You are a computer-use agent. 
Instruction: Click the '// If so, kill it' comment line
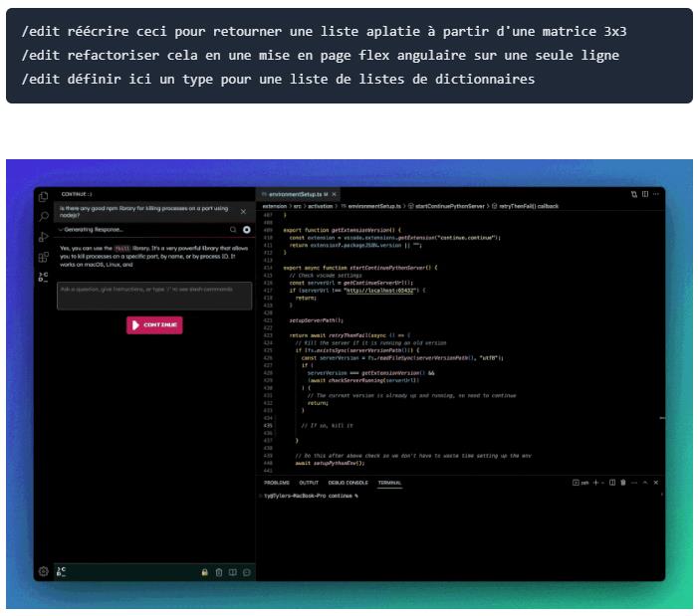pos(327,426)
